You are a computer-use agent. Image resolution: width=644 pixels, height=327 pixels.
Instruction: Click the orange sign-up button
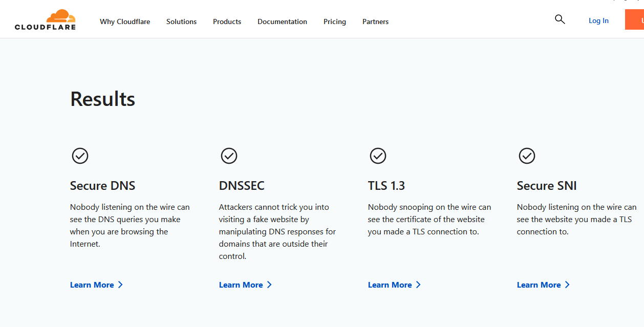tap(634, 19)
